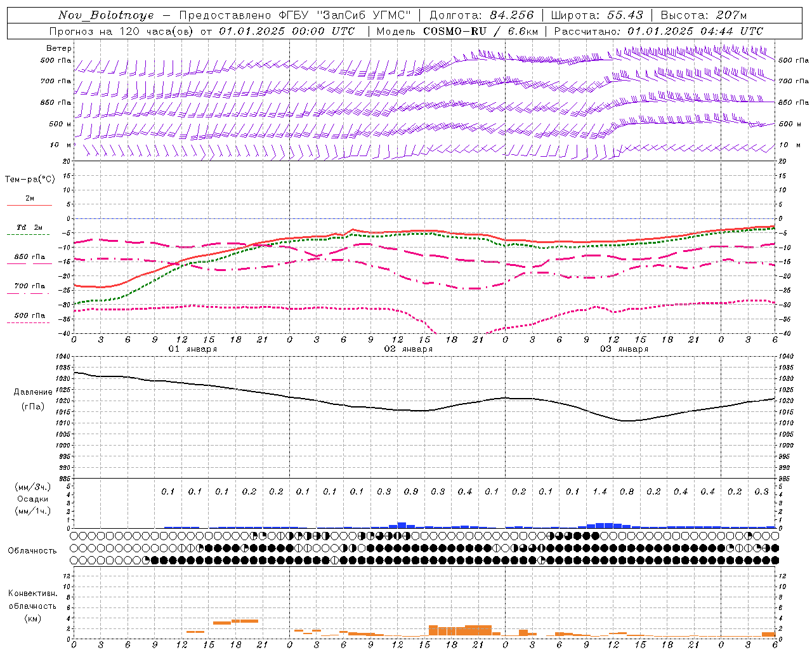The image size is (812, 650).
Task: Click the Прогноз на 120 часа(ов) text
Action: click(x=122, y=31)
